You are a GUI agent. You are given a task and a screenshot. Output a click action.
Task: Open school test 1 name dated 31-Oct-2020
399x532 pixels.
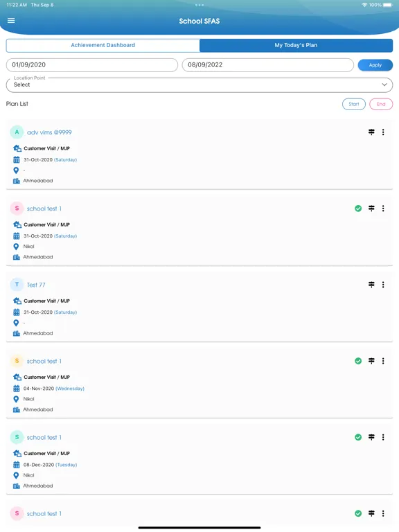point(44,209)
